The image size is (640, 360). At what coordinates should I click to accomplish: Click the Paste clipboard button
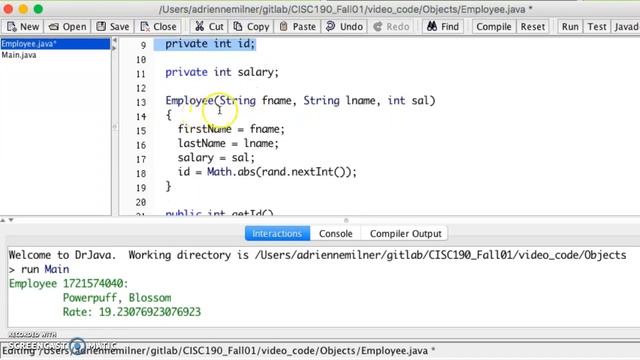click(x=298, y=27)
